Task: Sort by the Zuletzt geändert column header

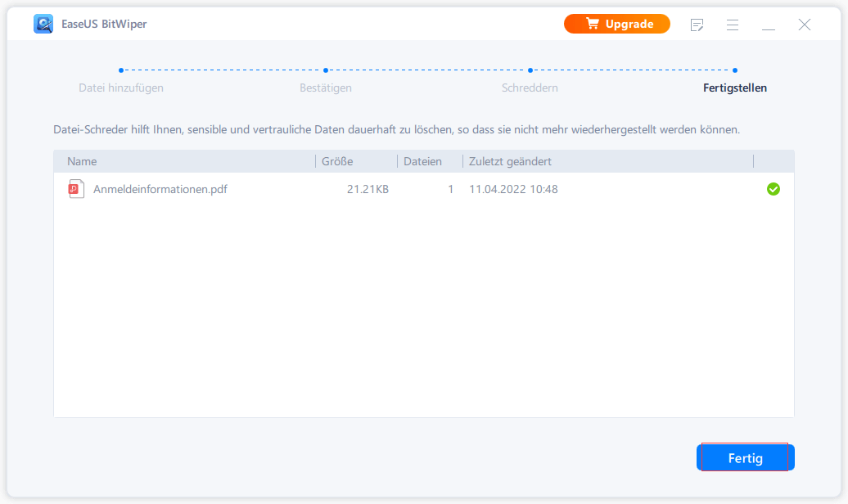Action: (608, 161)
